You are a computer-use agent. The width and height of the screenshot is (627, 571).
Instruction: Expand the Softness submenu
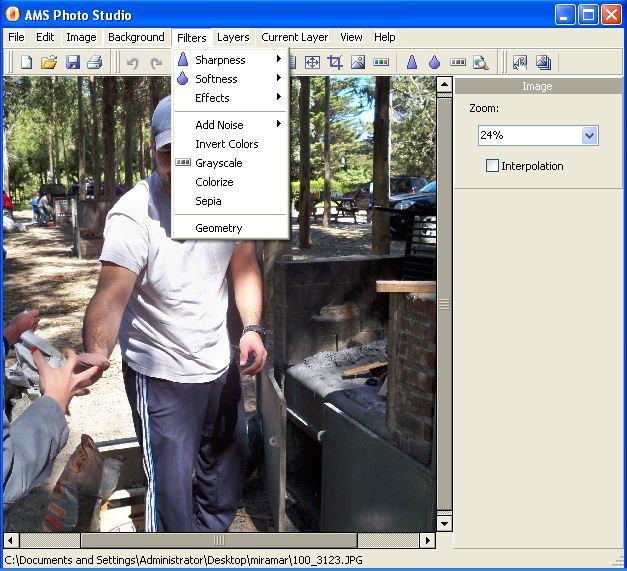click(x=232, y=79)
